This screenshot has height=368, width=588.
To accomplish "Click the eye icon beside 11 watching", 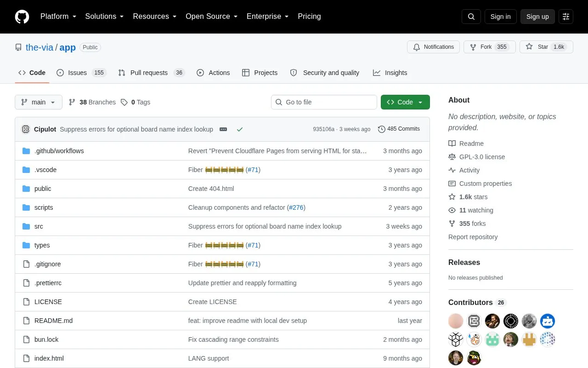I will [x=452, y=210].
